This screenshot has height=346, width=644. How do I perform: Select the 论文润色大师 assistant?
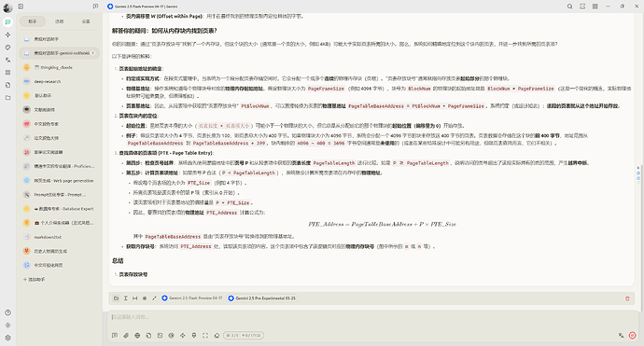59,138
